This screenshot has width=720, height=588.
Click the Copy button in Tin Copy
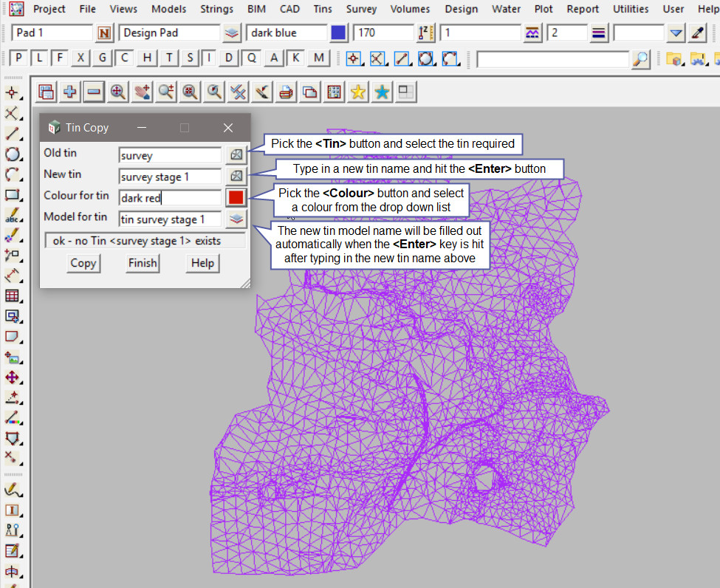pos(83,263)
